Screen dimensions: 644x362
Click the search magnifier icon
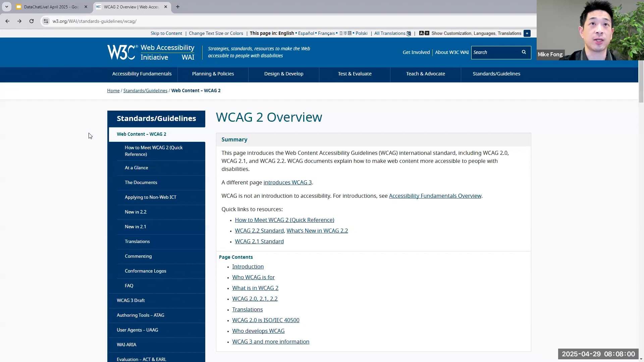tap(524, 52)
